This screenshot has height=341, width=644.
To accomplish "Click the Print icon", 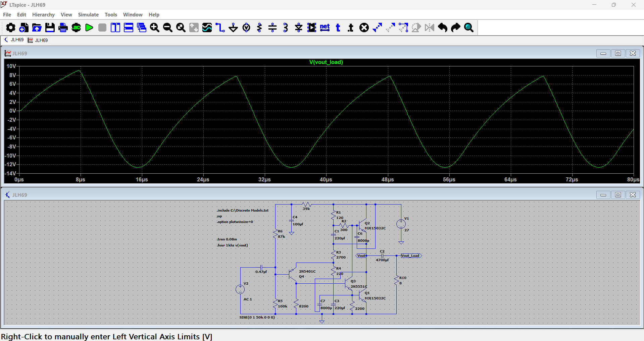I will tap(63, 27).
